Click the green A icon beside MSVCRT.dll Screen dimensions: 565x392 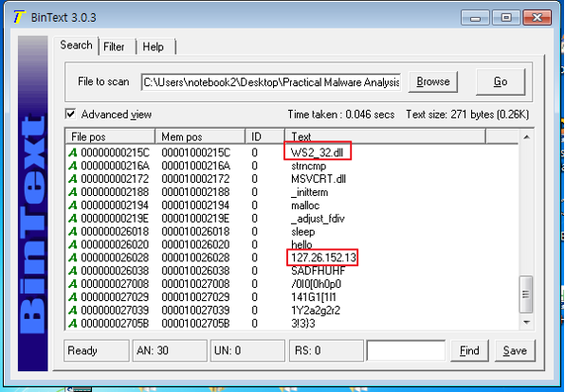point(73,179)
